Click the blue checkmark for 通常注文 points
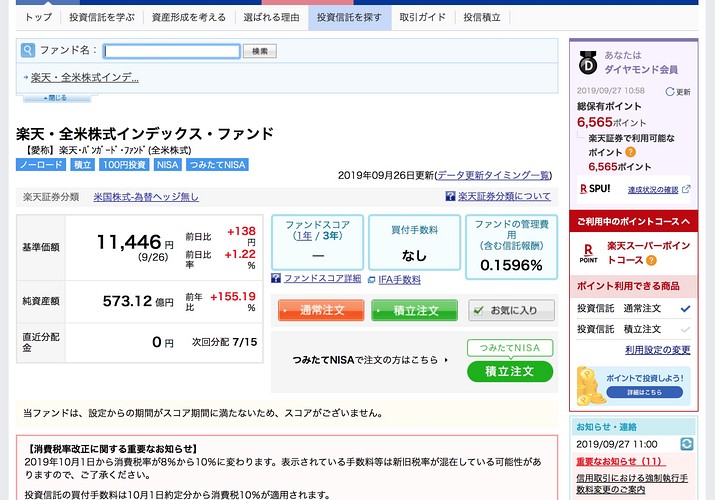 pyautogui.click(x=685, y=309)
